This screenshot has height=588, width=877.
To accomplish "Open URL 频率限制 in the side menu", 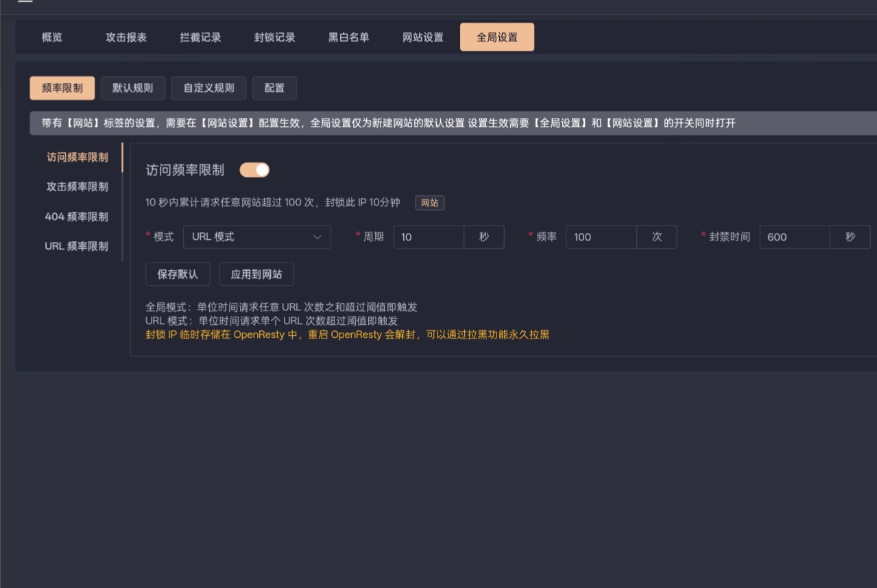I will [x=77, y=246].
